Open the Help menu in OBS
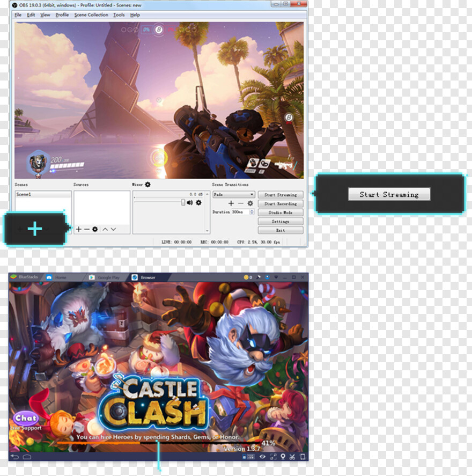Screen dimensions: 472x476 pos(135,15)
